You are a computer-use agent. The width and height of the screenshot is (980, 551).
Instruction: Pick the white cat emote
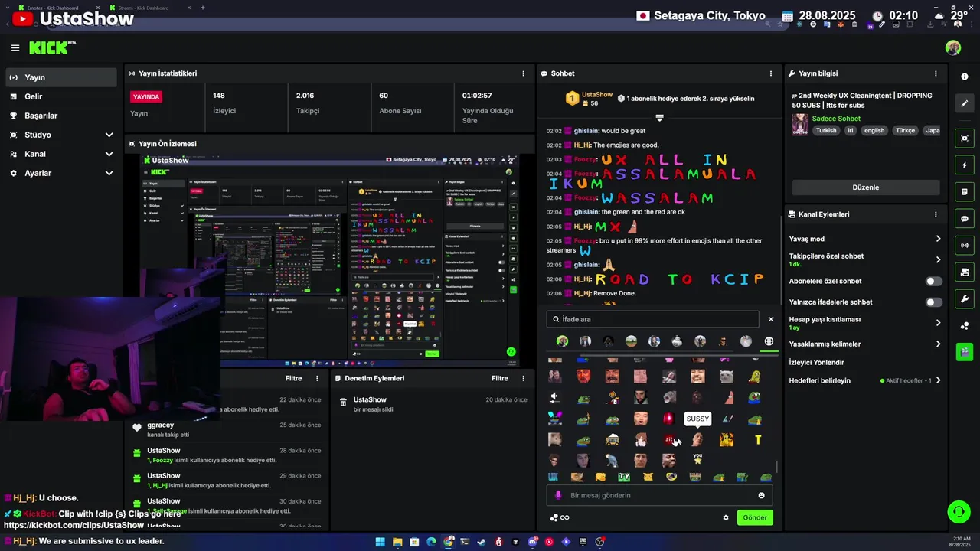pos(726,377)
